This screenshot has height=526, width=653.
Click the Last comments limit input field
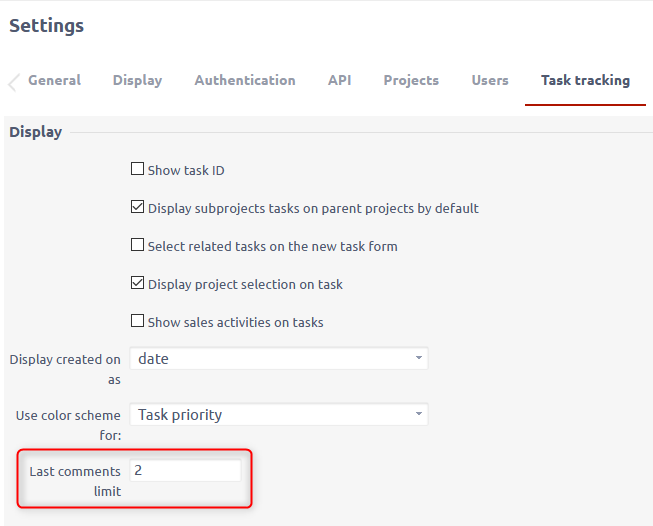pyautogui.click(x=186, y=470)
